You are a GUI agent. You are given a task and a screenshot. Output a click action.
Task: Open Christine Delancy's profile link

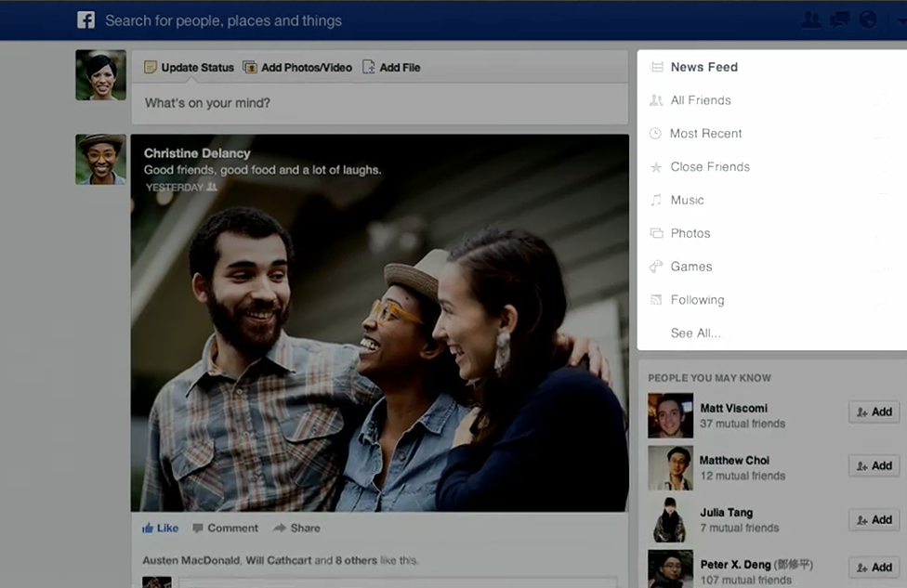click(x=197, y=153)
